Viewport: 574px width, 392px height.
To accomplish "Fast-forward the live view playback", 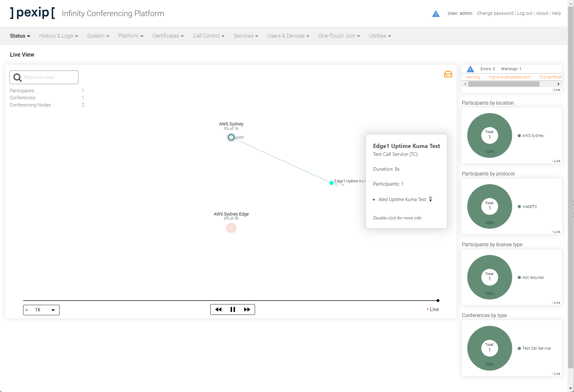I will (247, 309).
